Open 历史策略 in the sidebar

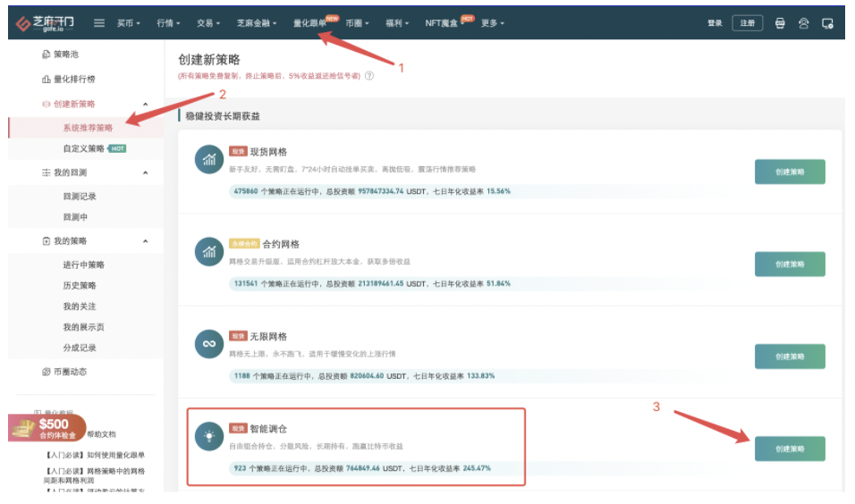(80, 285)
